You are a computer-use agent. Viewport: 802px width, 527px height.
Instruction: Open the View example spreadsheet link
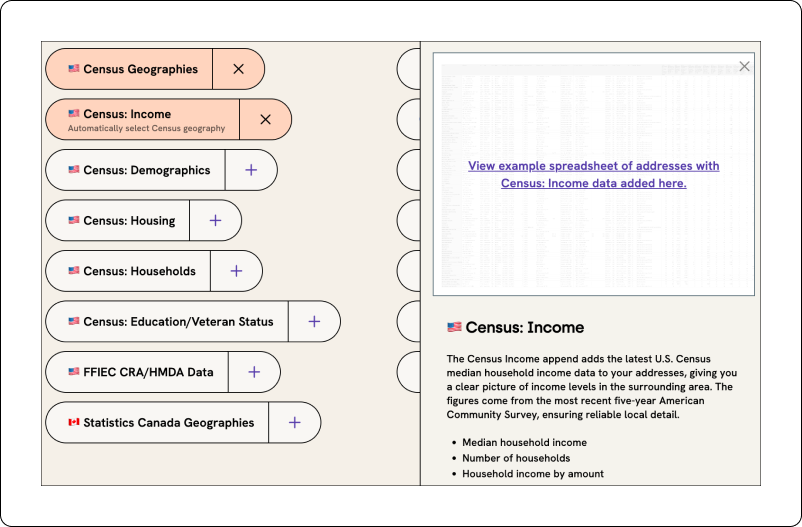point(593,174)
